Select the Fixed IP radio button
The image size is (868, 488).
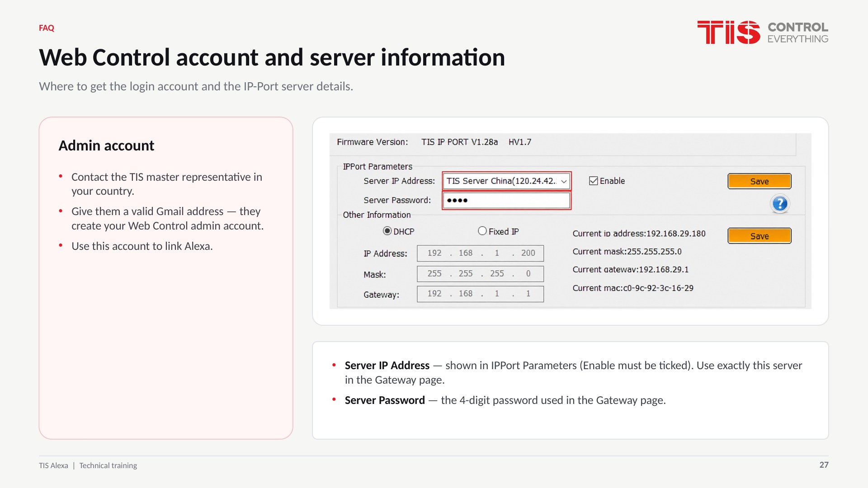(482, 231)
